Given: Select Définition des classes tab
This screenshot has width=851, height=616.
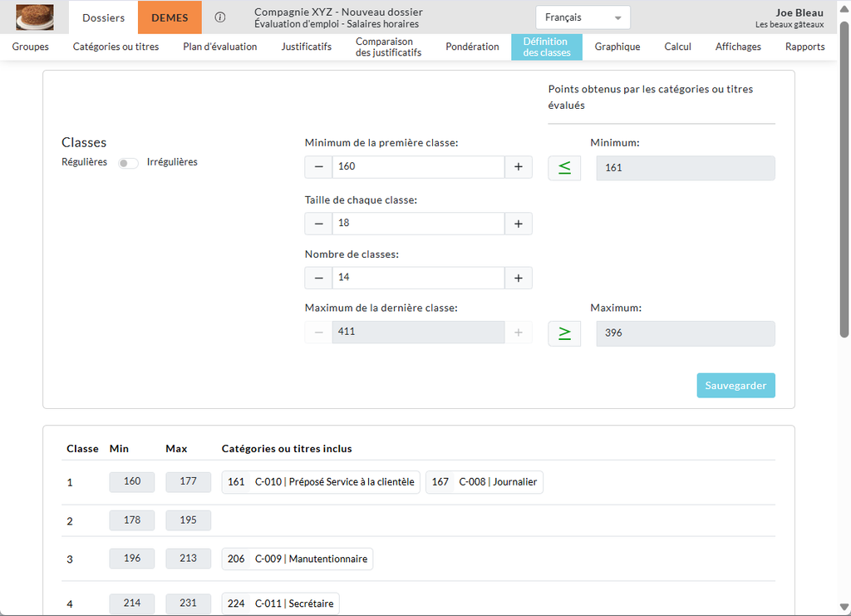Looking at the screenshot, I should click(x=547, y=47).
